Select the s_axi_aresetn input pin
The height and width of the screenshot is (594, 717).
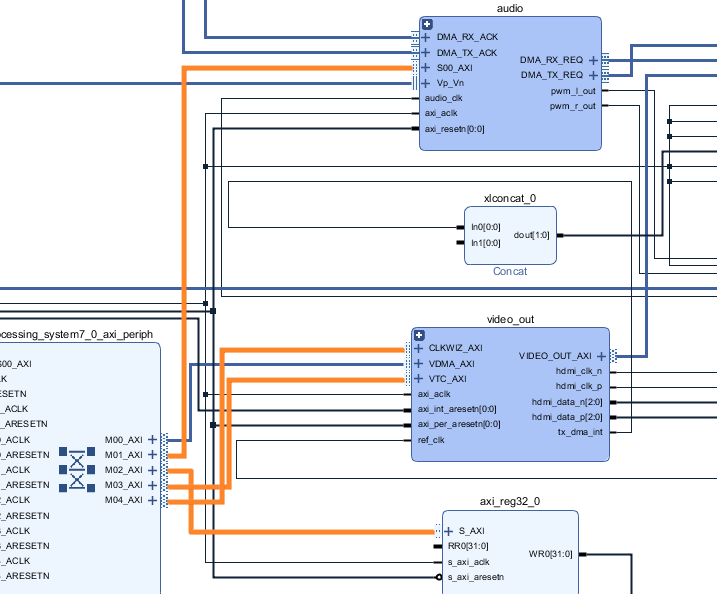click(475, 577)
